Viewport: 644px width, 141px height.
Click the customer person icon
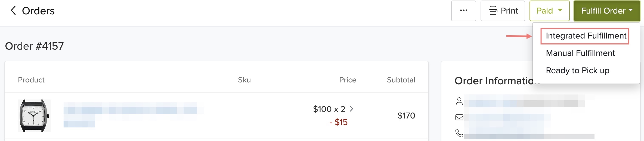click(x=459, y=101)
